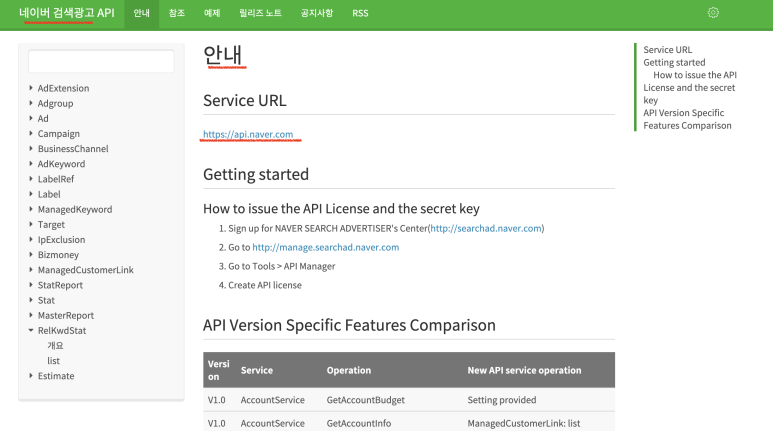Click the GetAccountInfo cell
773x431 pixels.
tap(358, 423)
